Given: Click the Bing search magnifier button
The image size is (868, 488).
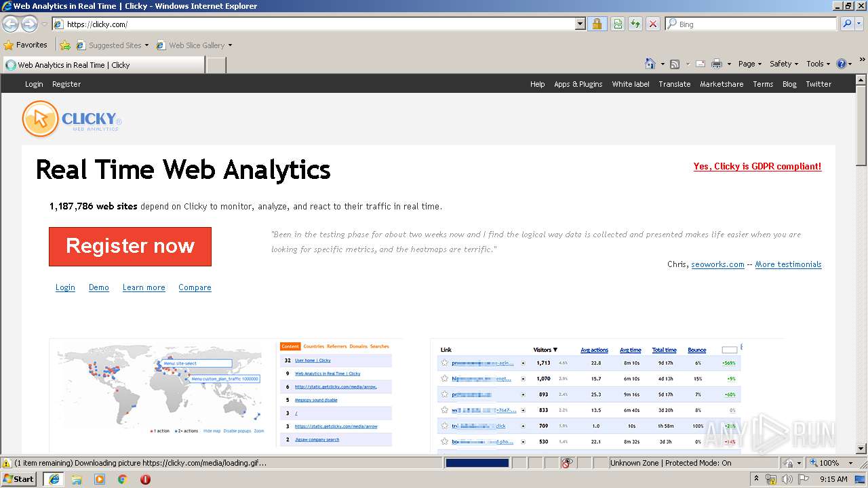Looking at the screenshot, I should (x=847, y=24).
